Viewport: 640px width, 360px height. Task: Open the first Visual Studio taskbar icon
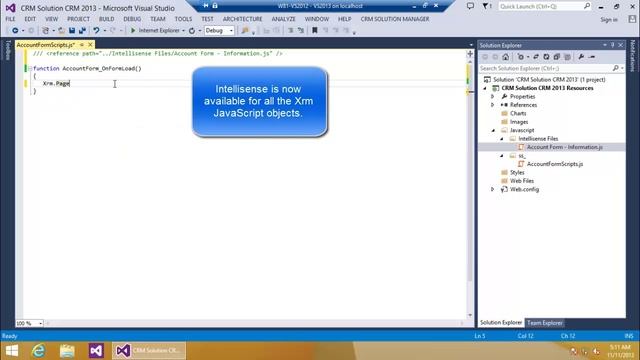(x=96, y=351)
